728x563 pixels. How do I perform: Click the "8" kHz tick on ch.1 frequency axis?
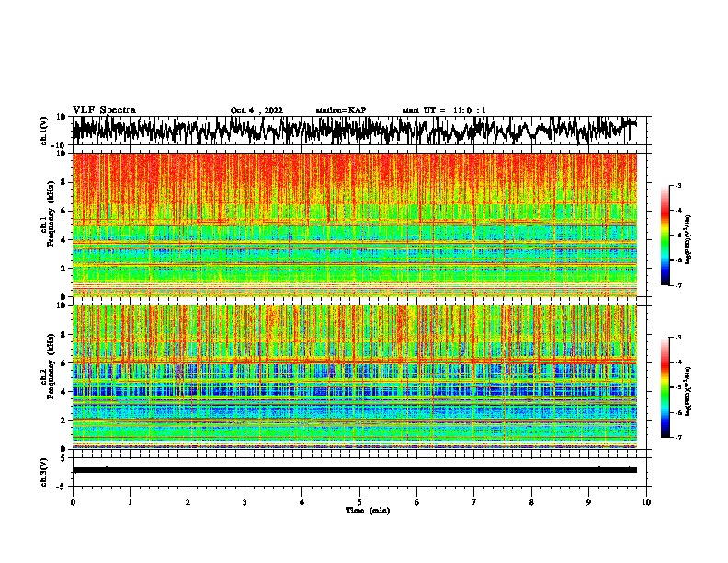pos(64,182)
